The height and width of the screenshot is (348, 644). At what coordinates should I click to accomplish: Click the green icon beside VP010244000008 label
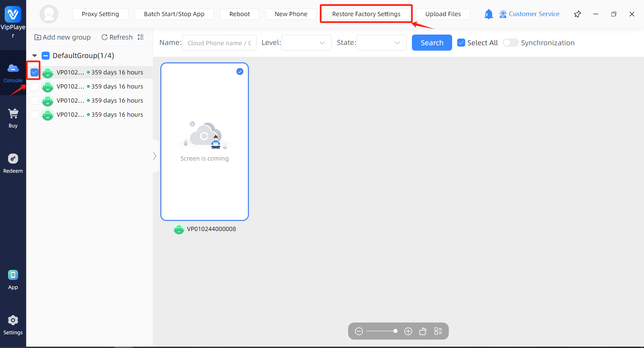(x=179, y=229)
